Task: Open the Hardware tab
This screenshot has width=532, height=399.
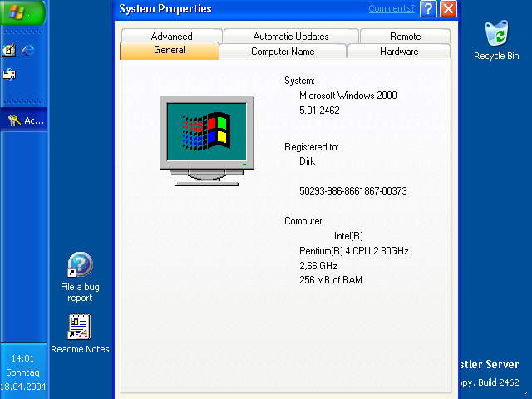Action: [x=399, y=52]
